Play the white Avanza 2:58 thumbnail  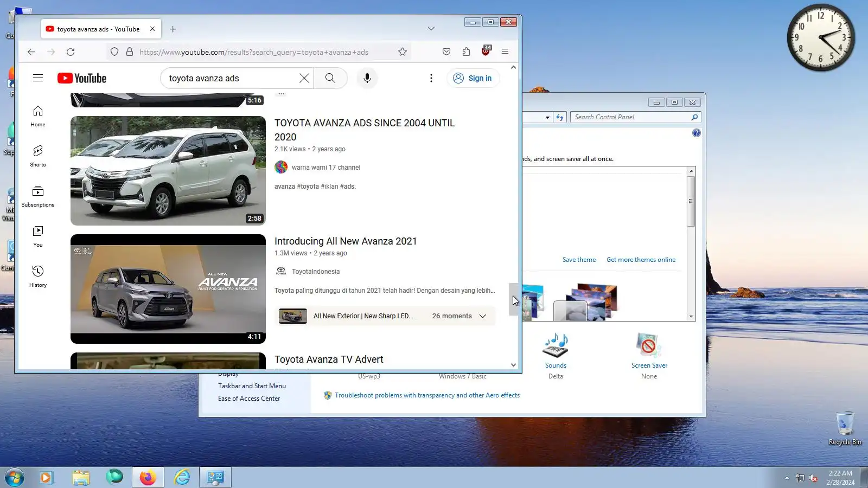click(168, 171)
